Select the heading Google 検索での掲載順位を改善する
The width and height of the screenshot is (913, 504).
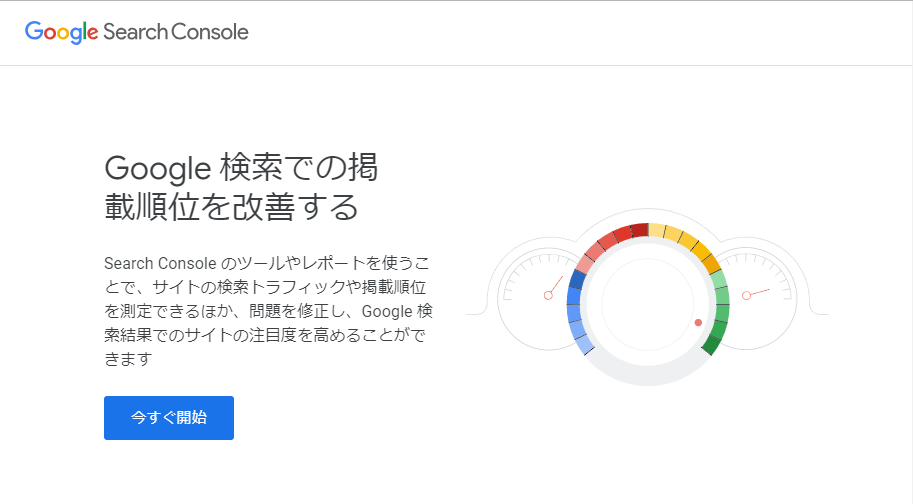(x=241, y=187)
